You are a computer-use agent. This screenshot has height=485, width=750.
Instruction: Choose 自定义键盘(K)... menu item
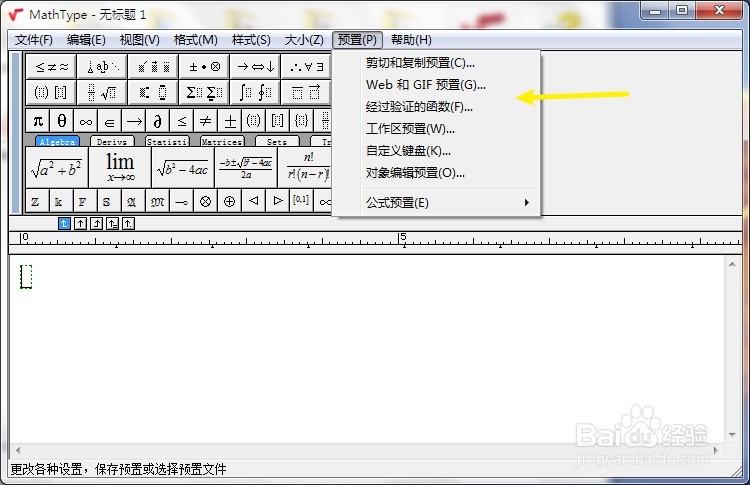click(436, 151)
